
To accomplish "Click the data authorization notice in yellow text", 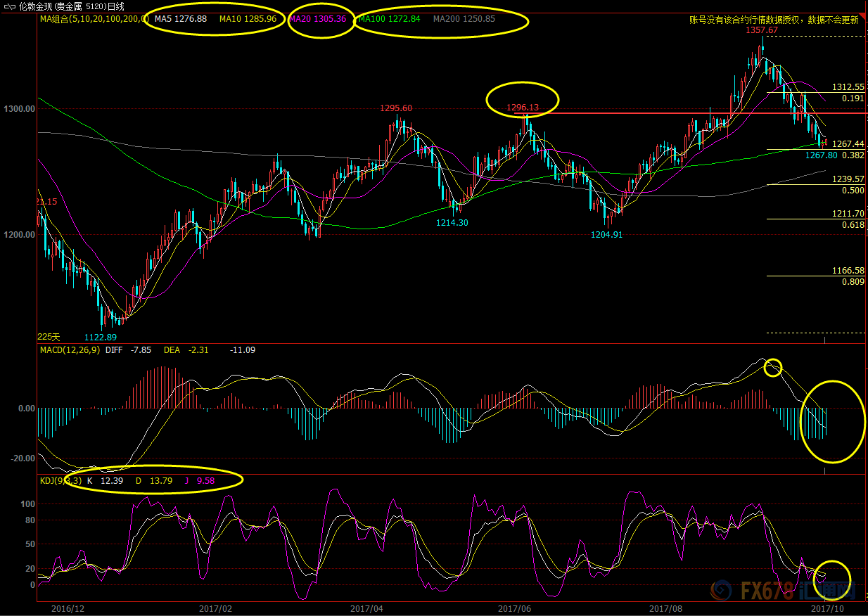I will pyautogui.click(x=773, y=20).
